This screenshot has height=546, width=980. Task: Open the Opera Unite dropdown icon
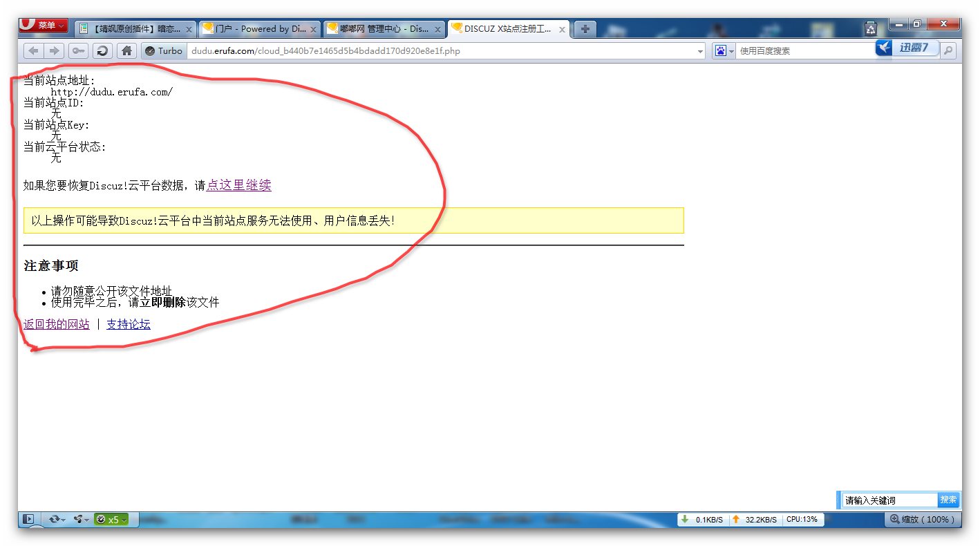(80, 519)
